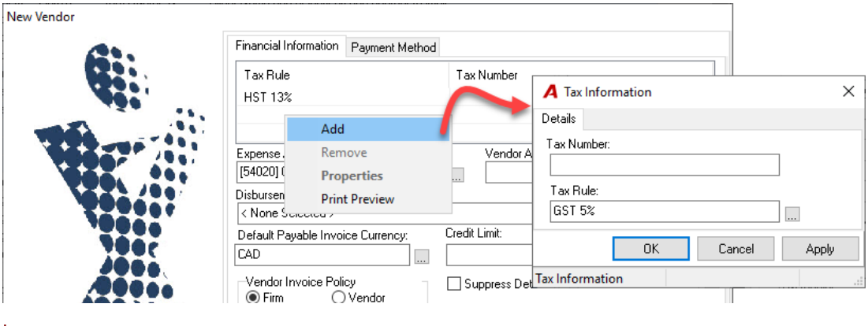Close the Tax Information dialog

coord(848,91)
